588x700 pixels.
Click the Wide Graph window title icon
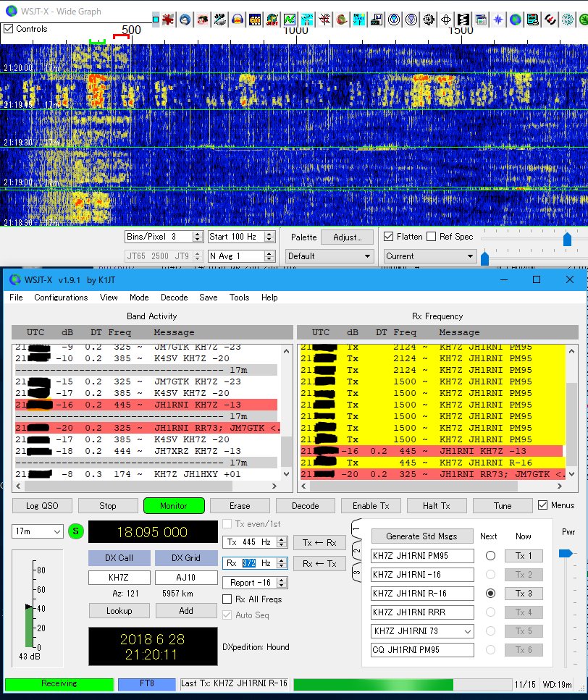11,11
